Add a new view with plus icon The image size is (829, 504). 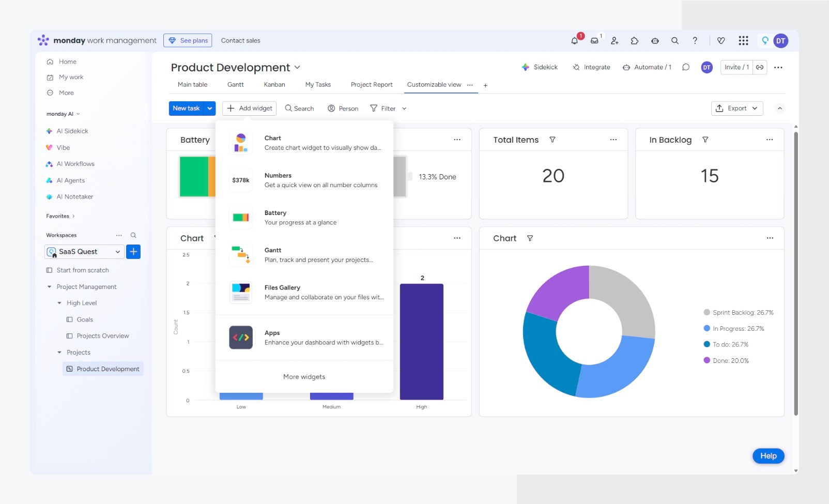(485, 85)
